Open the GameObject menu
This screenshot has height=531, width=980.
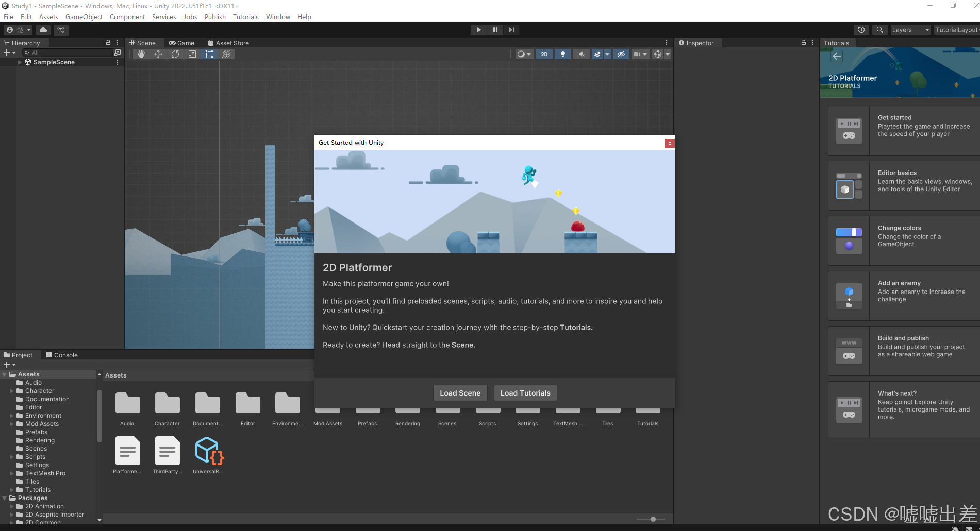(x=84, y=16)
